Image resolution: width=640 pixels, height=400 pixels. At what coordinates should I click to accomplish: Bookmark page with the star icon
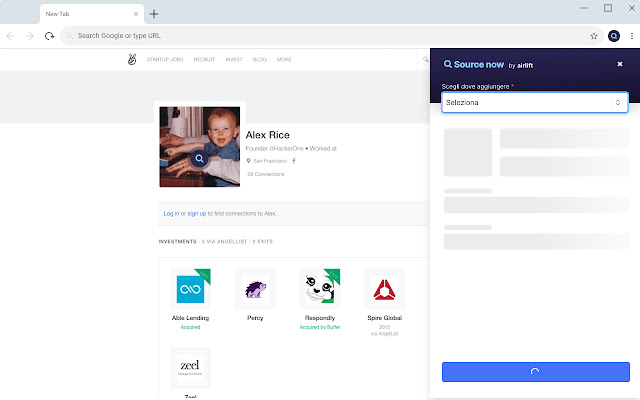pos(594,36)
